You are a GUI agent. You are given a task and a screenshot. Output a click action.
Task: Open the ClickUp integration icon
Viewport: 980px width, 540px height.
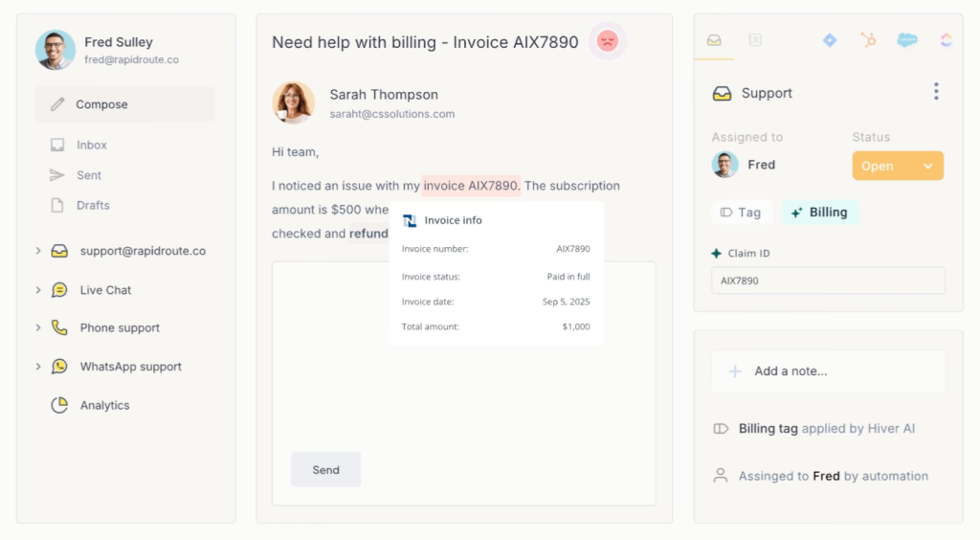[x=946, y=40]
